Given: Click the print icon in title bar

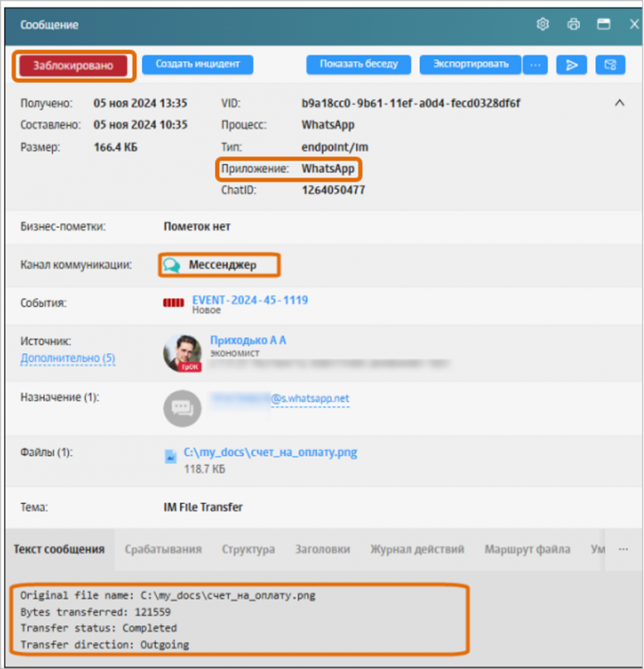Looking at the screenshot, I should coord(573,24).
